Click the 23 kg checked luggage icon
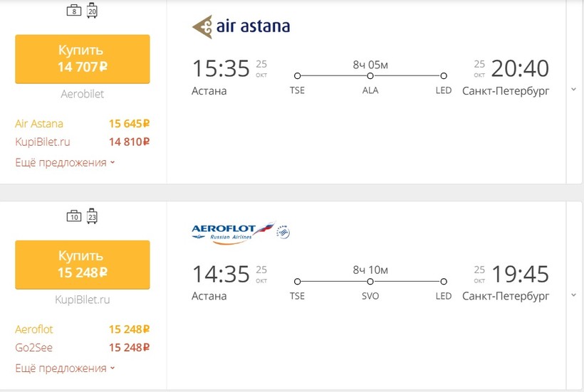The width and height of the screenshot is (584, 392). point(93,216)
